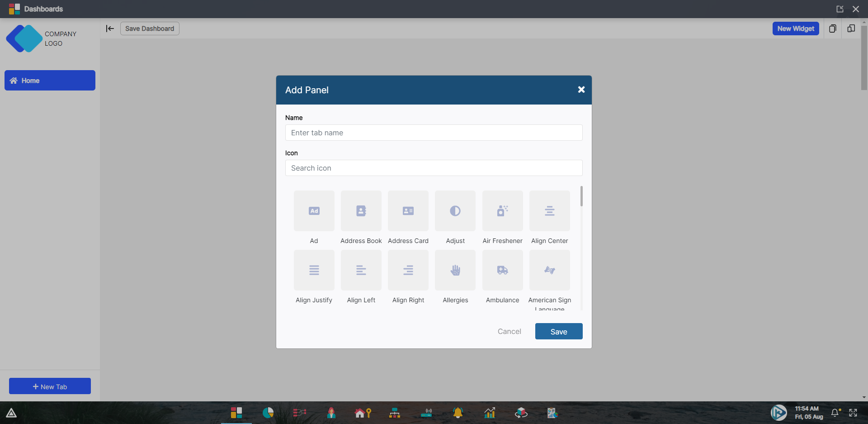This screenshot has width=868, height=424.
Task: Pick the Align Center icon
Action: pyautogui.click(x=549, y=211)
